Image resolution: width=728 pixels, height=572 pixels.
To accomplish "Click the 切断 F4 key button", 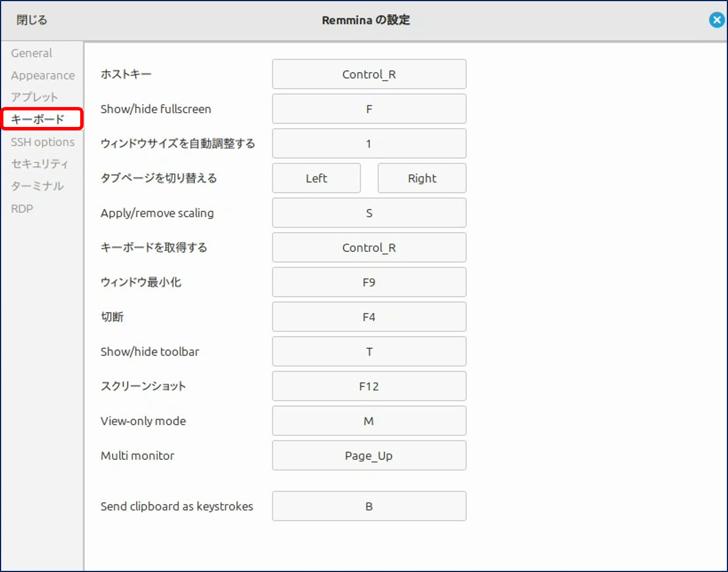I will click(369, 317).
